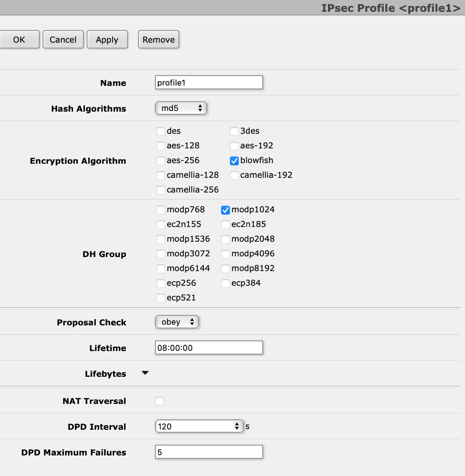465x476 pixels.
Task: Uncheck the blowfish encryption checkbox
Action: click(234, 161)
